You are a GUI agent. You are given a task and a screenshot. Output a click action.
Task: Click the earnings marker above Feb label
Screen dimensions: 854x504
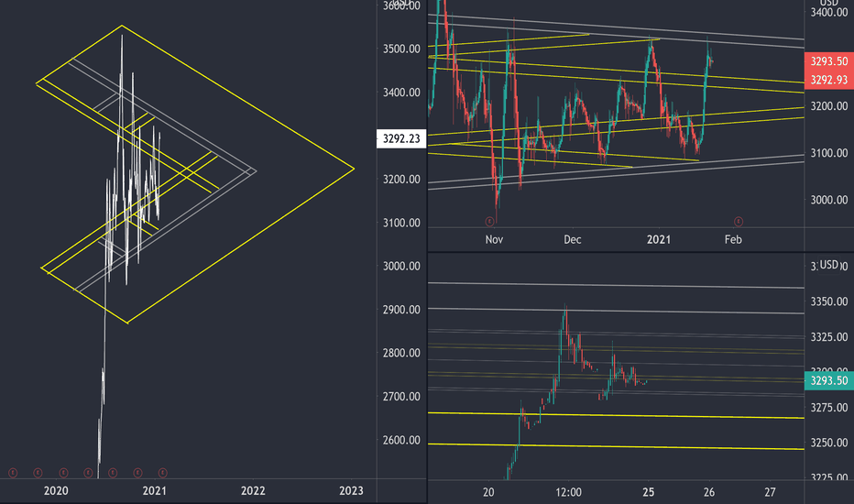pyautogui.click(x=739, y=221)
